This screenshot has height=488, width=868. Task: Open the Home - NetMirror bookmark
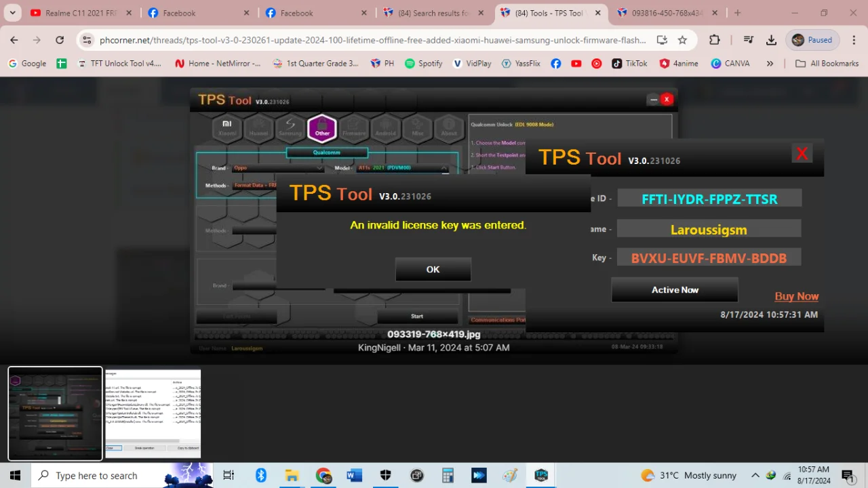click(x=218, y=63)
